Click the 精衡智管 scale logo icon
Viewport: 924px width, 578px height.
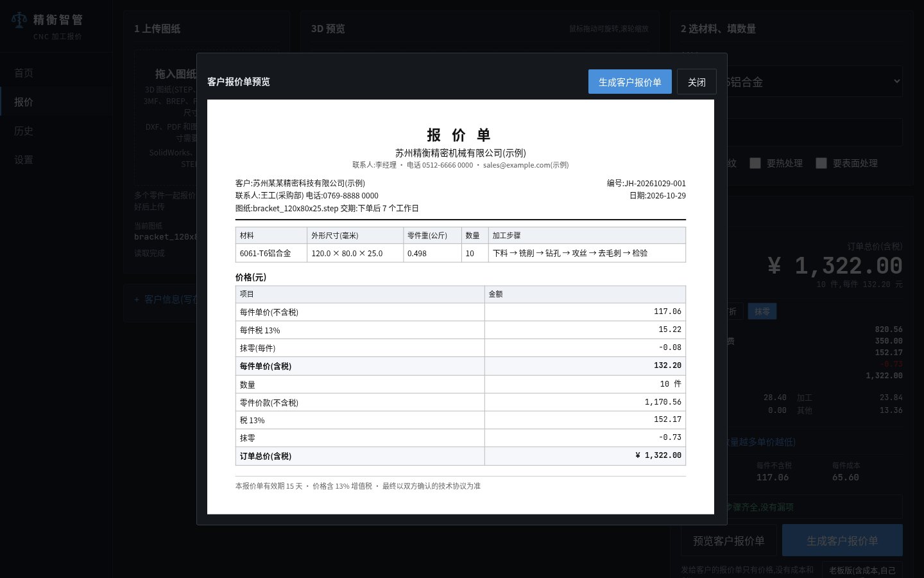pos(19,20)
